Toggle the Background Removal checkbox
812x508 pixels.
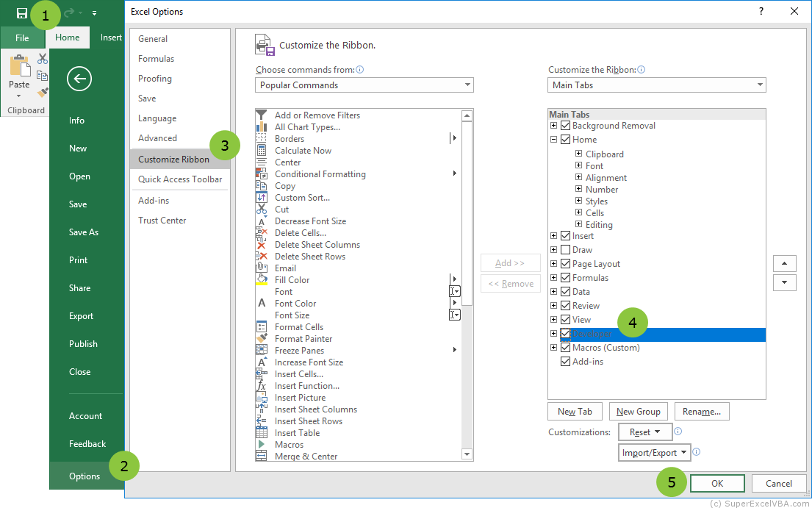pos(566,125)
